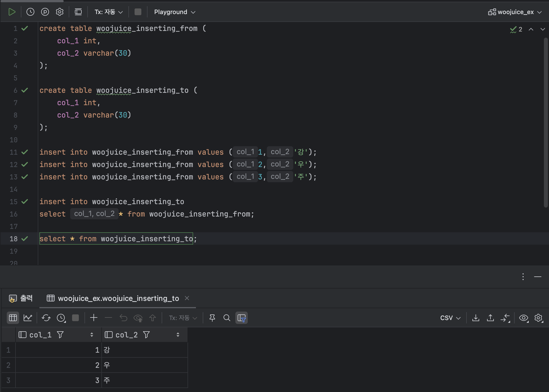Image resolution: width=549 pixels, height=392 pixels.
Task: Switch results to table view
Action: [13, 318]
